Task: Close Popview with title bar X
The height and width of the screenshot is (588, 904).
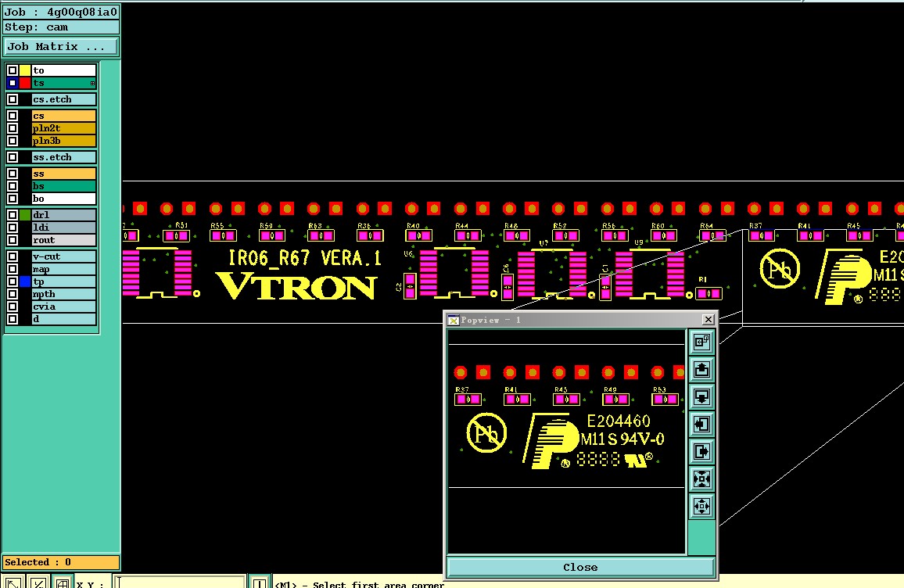Action: tap(708, 319)
